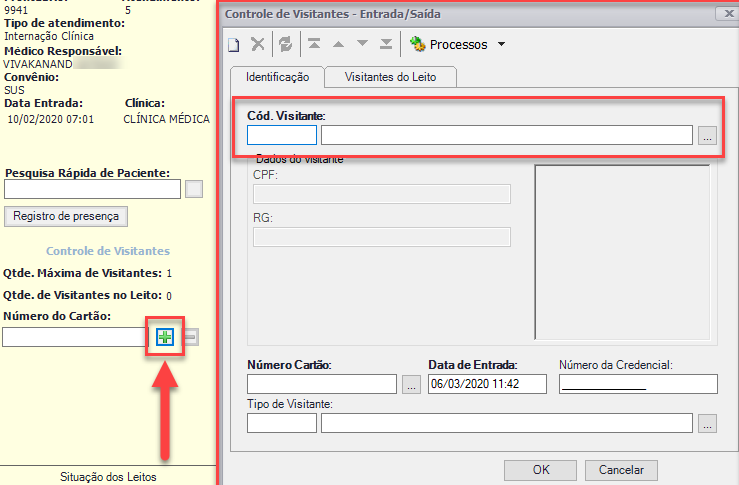Click the Tipo de Visitante description field
The width and height of the screenshot is (739, 485).
(x=507, y=423)
